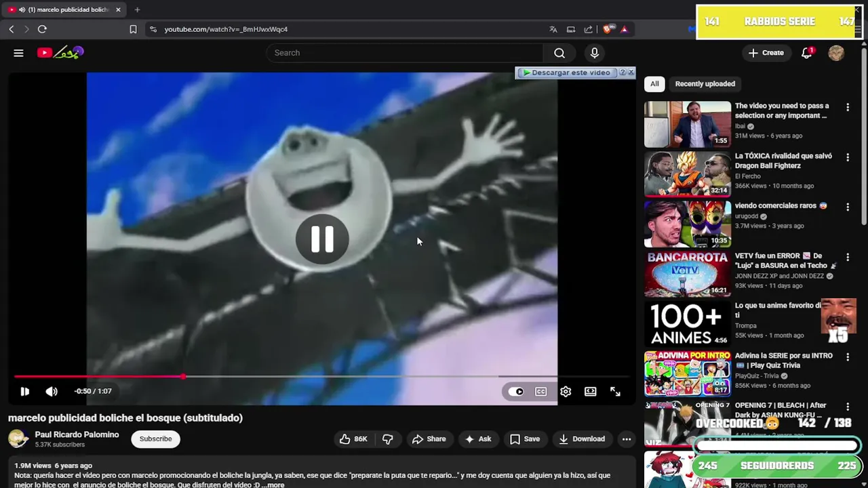
Task: Mute the video volume
Action: click(52, 391)
